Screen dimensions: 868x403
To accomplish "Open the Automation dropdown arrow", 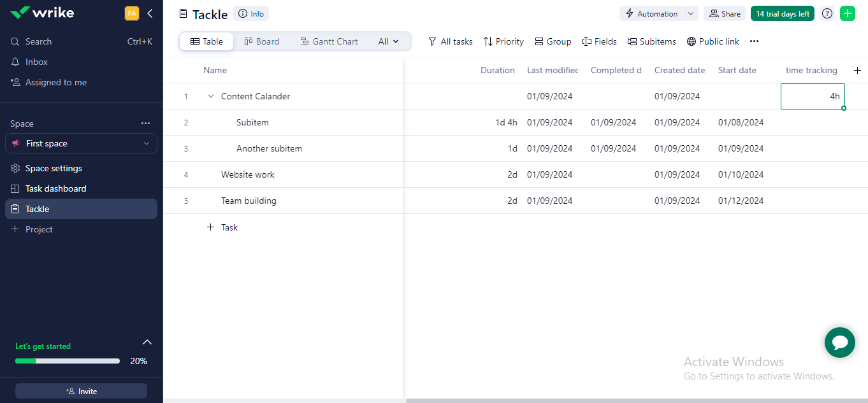I will tap(690, 13).
